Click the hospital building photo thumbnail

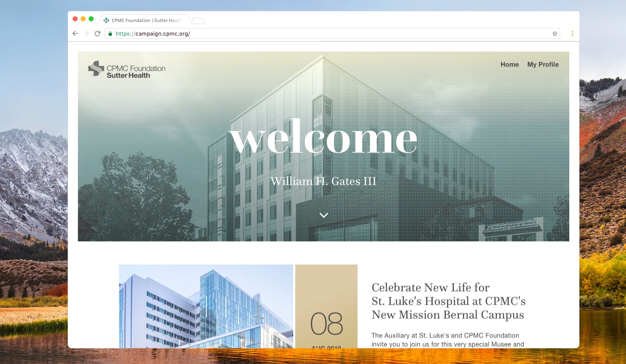[206, 306]
